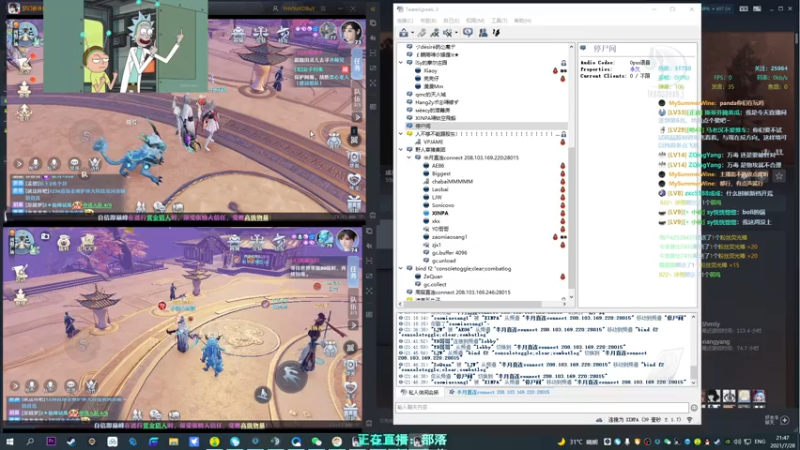
Task: Select user ZeQuan in channel tree
Action: pos(433,277)
